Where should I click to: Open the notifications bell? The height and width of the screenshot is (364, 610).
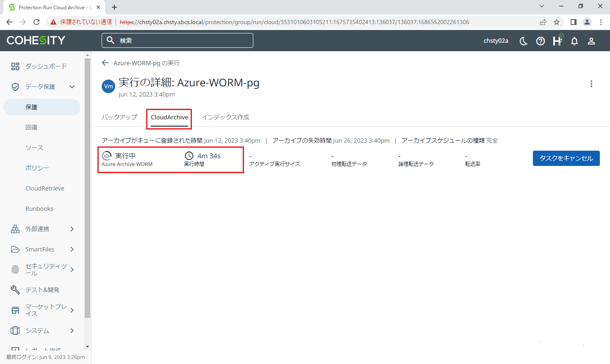click(x=574, y=41)
